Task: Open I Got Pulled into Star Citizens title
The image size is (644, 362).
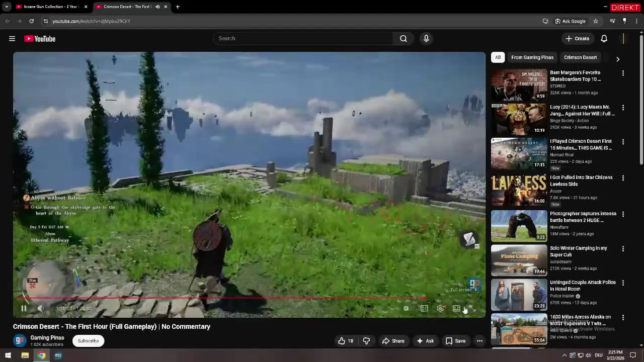Action: (581, 180)
